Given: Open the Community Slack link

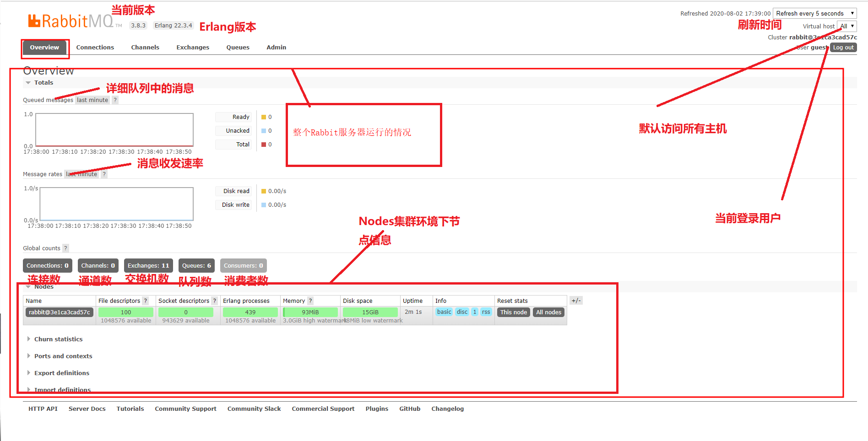Looking at the screenshot, I should [x=254, y=409].
